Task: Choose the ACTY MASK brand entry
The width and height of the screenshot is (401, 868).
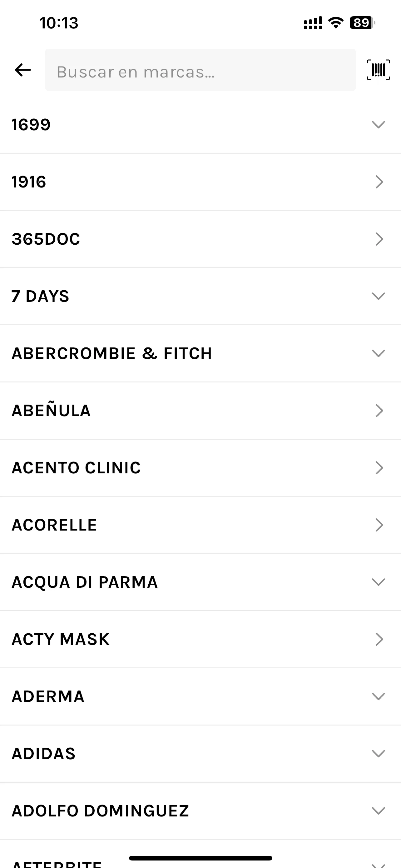Action: click(61, 639)
